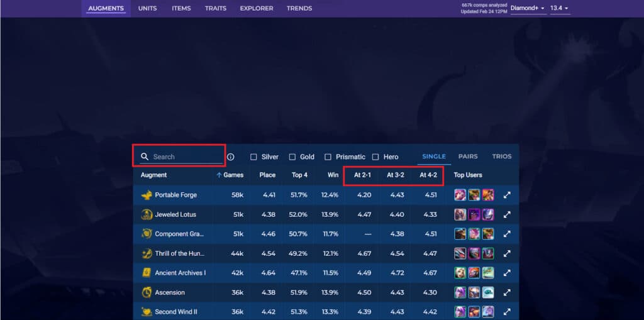Sort by the At 2-1 column header
The width and height of the screenshot is (644, 320).
pos(363,175)
